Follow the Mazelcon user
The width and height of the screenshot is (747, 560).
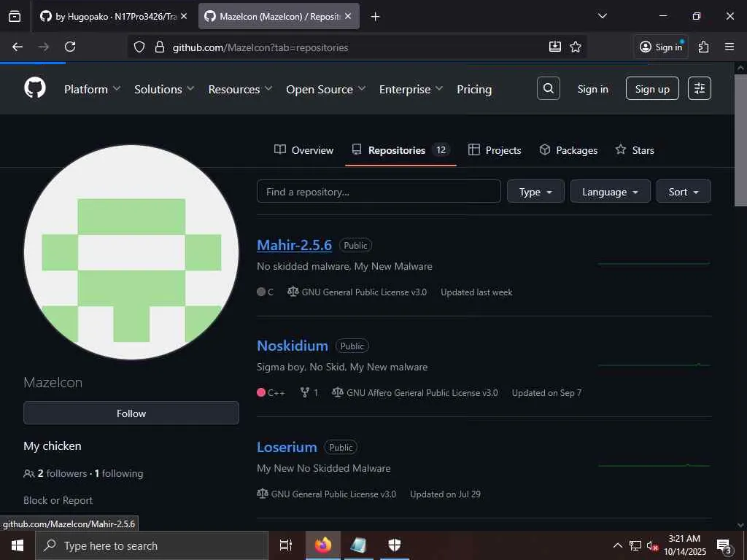(x=131, y=413)
